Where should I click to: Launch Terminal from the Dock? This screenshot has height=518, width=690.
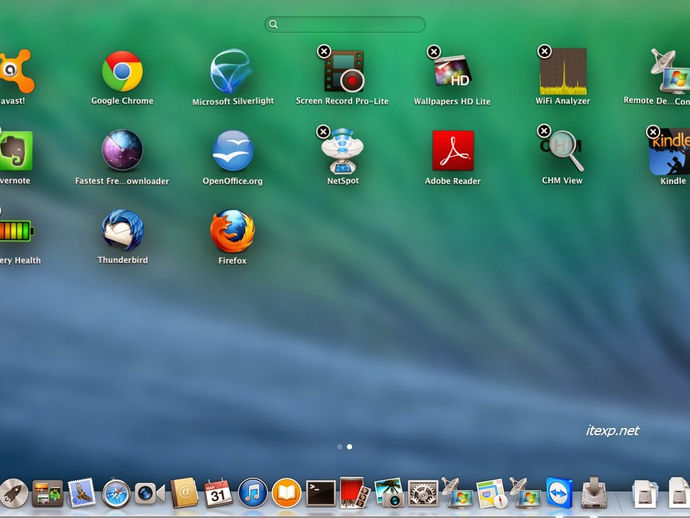[320, 493]
